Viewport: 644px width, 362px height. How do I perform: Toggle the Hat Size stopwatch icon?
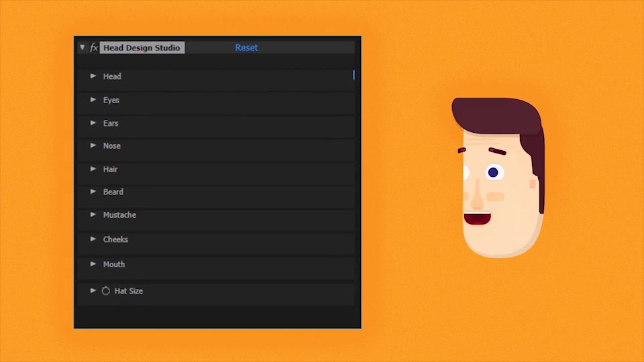106,290
